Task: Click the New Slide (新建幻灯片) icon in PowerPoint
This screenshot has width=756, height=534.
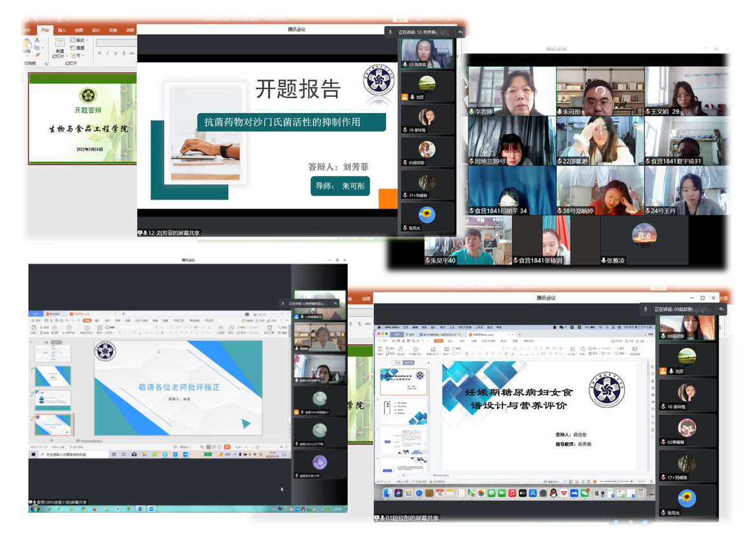Action: [x=59, y=42]
